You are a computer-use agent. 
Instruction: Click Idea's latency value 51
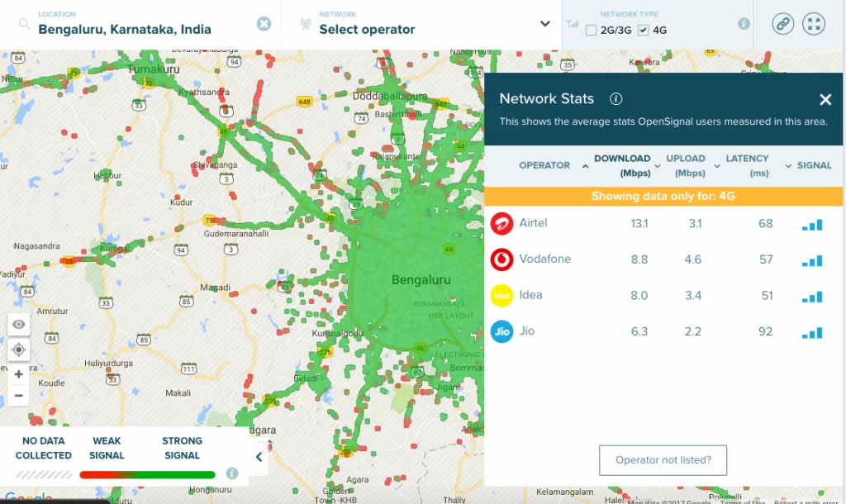pos(767,295)
